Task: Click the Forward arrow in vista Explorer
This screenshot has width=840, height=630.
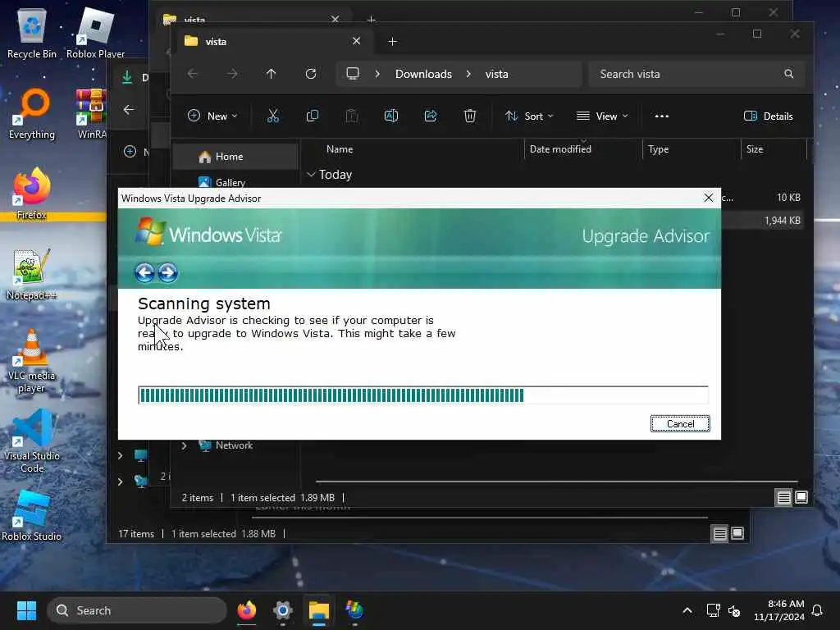Action: tap(232, 74)
